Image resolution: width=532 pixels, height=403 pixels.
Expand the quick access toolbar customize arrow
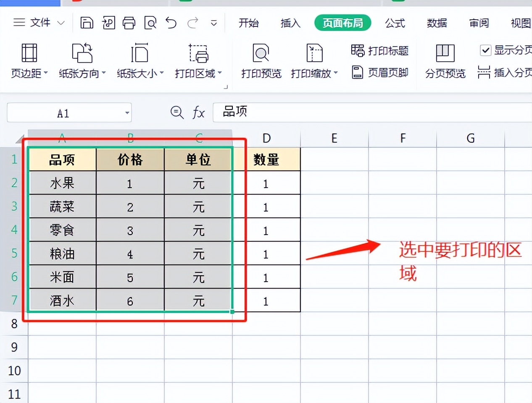coord(214,23)
